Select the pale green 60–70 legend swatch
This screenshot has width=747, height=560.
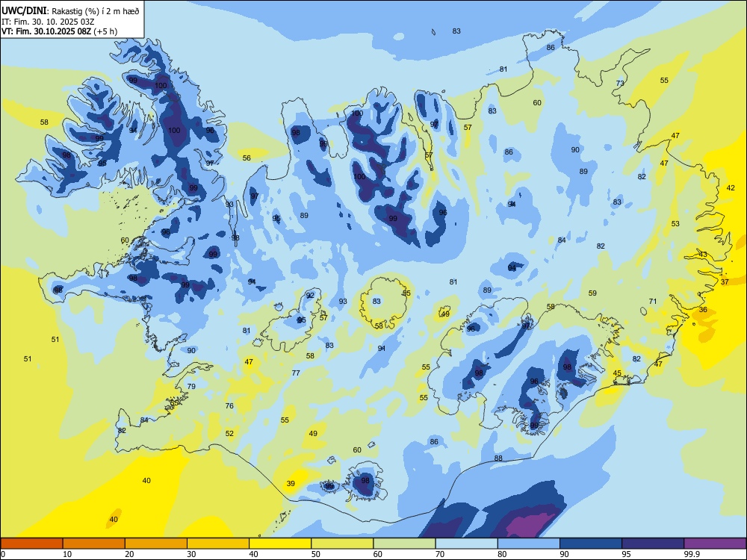coord(404,544)
